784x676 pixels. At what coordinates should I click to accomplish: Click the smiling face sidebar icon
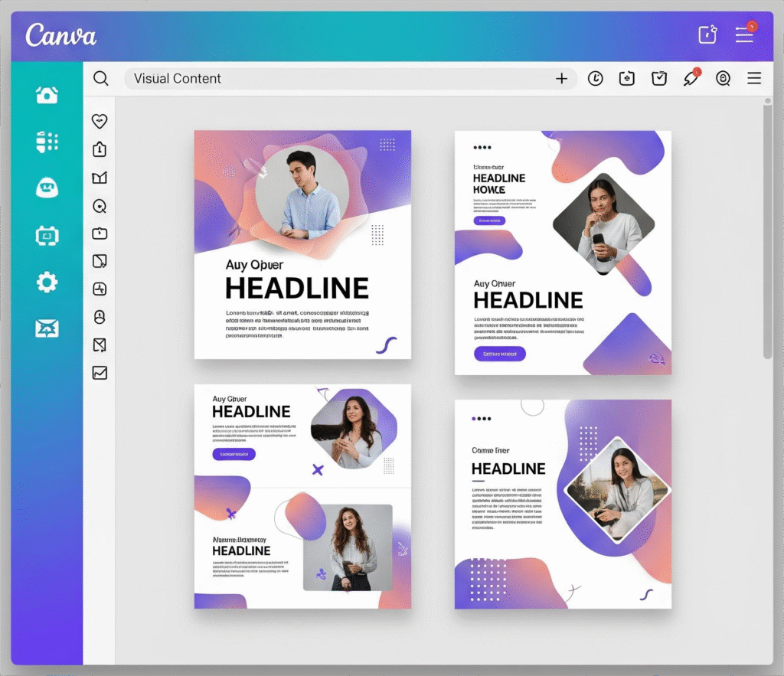[x=47, y=188]
